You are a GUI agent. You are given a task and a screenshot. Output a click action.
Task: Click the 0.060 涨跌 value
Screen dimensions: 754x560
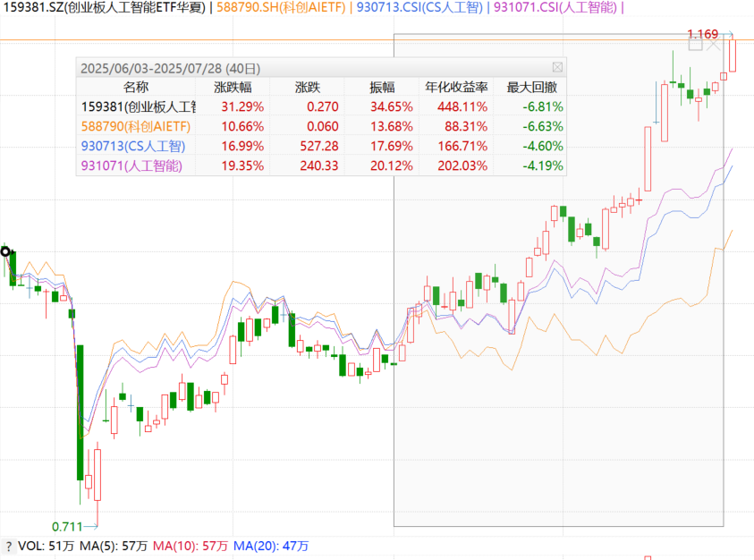[323, 126]
